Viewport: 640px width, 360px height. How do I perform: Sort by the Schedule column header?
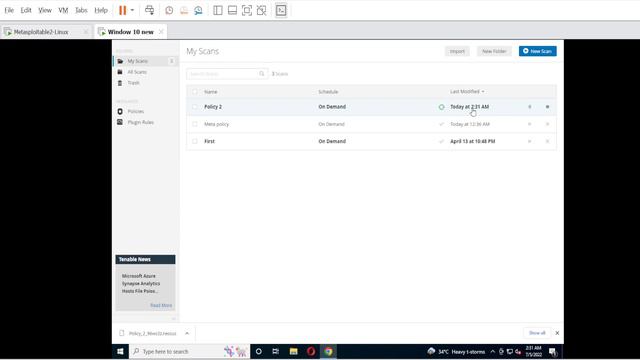pos(328,92)
